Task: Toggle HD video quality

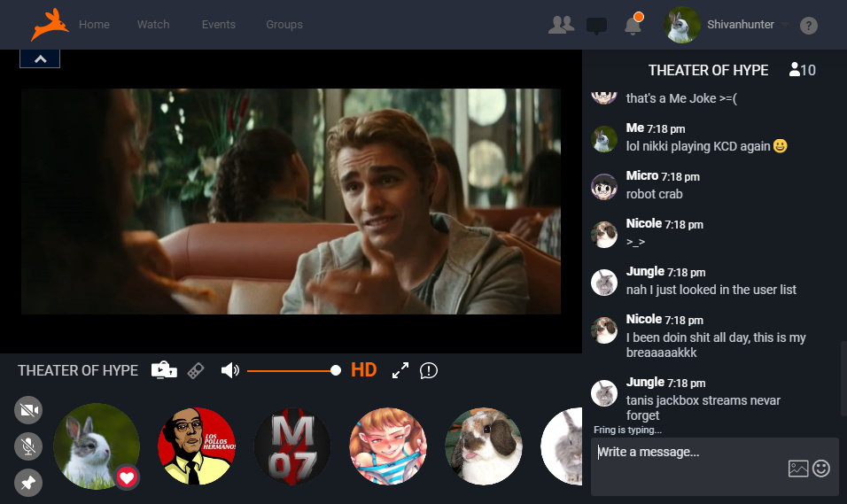Action: pos(363,370)
